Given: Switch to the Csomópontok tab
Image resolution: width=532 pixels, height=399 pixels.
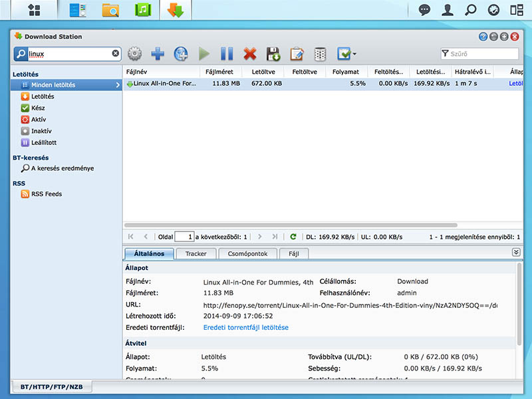Looking at the screenshot, I should [247, 254].
